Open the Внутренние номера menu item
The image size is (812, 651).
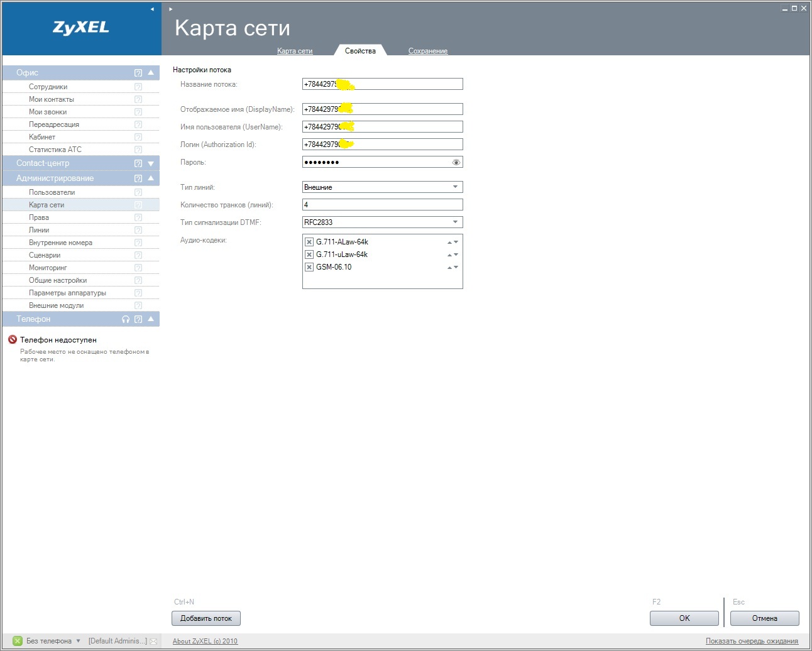click(60, 243)
